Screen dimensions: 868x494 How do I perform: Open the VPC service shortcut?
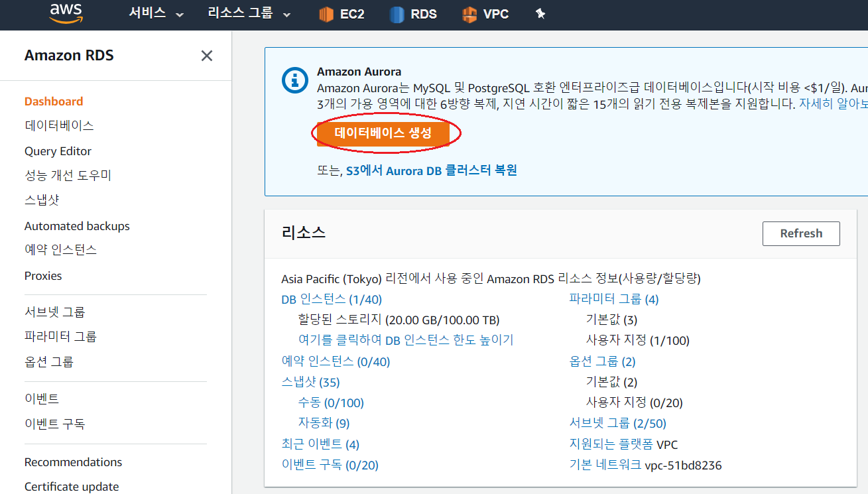click(x=485, y=14)
